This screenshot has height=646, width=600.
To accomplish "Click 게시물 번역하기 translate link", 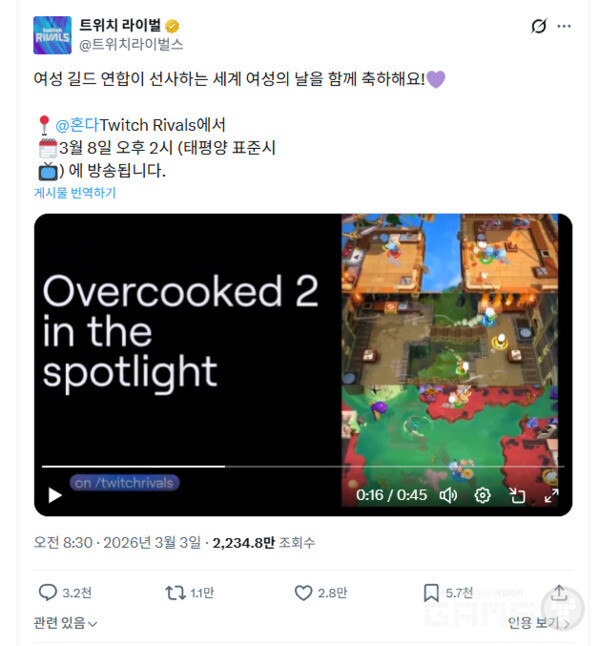I will point(75,192).
